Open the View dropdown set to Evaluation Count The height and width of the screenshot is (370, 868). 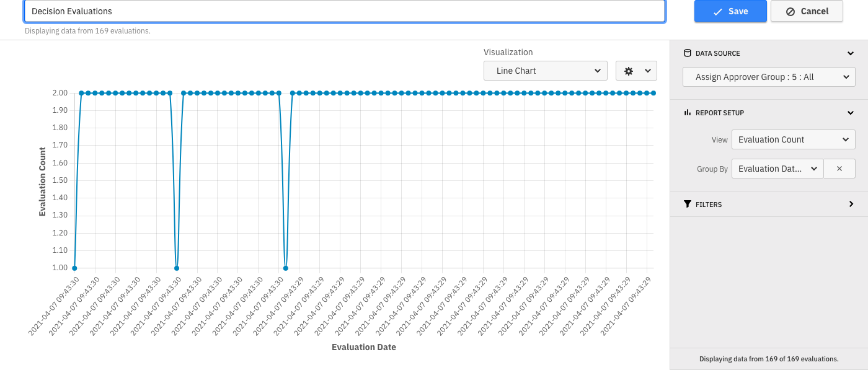coord(793,139)
